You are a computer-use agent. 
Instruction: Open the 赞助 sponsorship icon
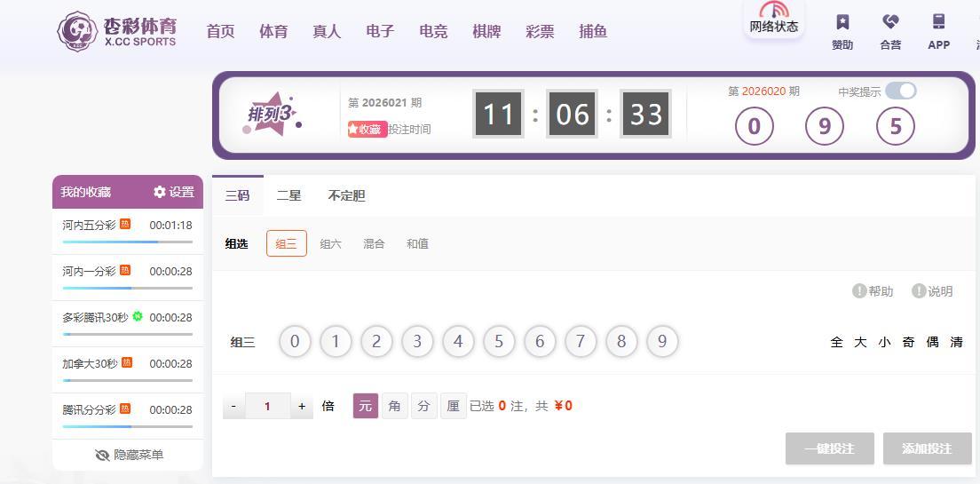click(x=842, y=22)
